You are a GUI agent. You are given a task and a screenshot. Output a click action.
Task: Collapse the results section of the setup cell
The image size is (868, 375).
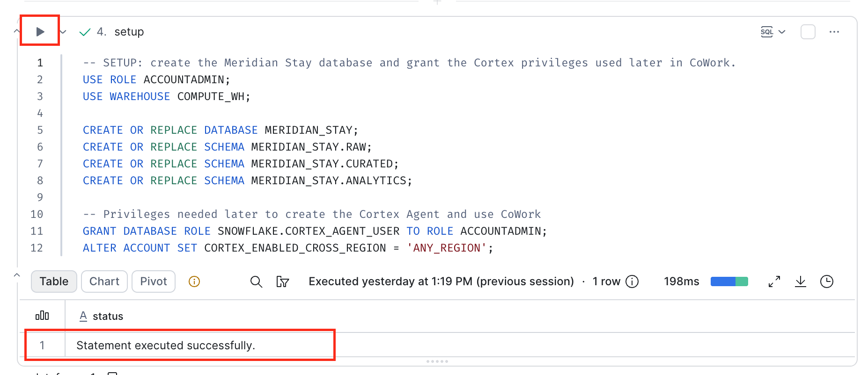pos(16,275)
